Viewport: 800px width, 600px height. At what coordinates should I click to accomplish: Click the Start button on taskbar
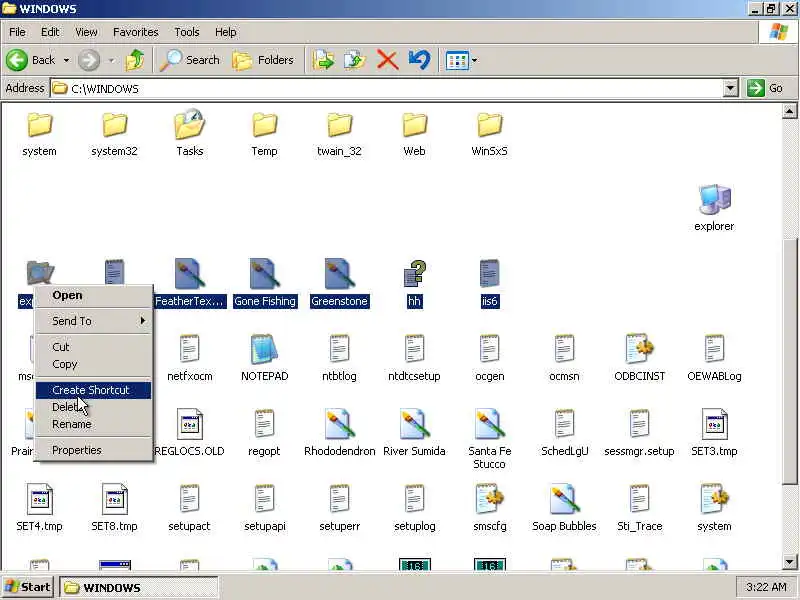click(x=28, y=587)
